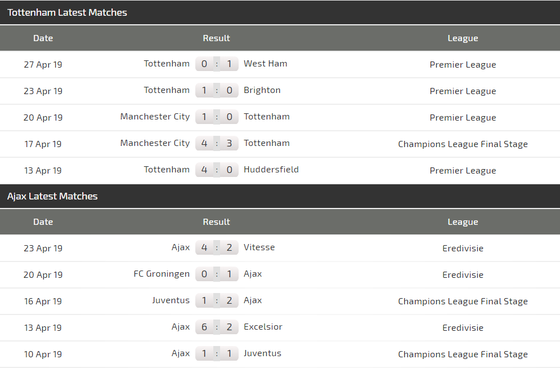Select Tottenham 0:1 West Ham score box
The width and height of the screenshot is (560, 368).
click(x=217, y=64)
